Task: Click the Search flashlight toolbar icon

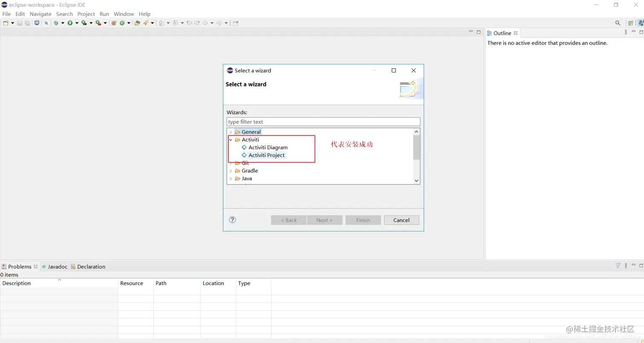Action: (x=146, y=23)
